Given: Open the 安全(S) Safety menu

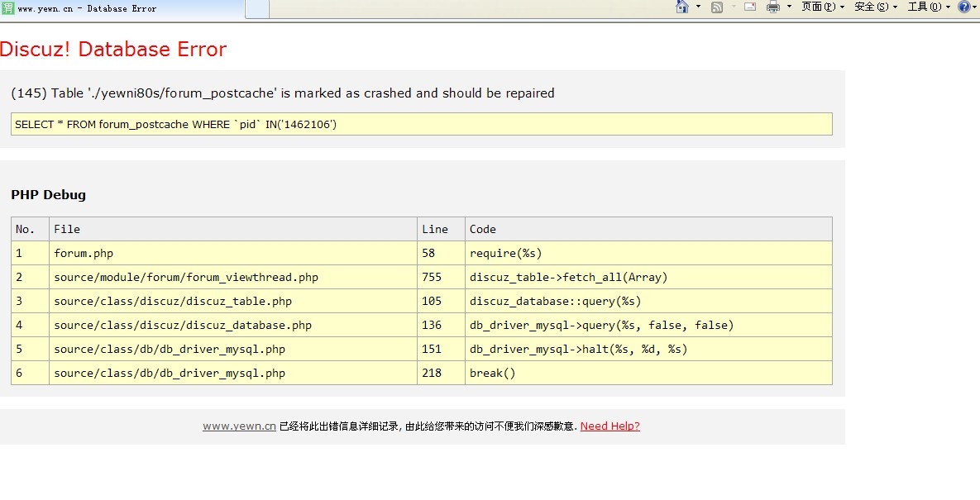Looking at the screenshot, I should click(x=876, y=7).
